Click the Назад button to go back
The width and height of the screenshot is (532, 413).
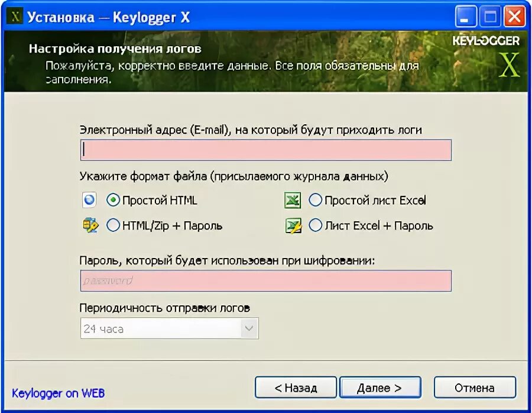[296, 388]
